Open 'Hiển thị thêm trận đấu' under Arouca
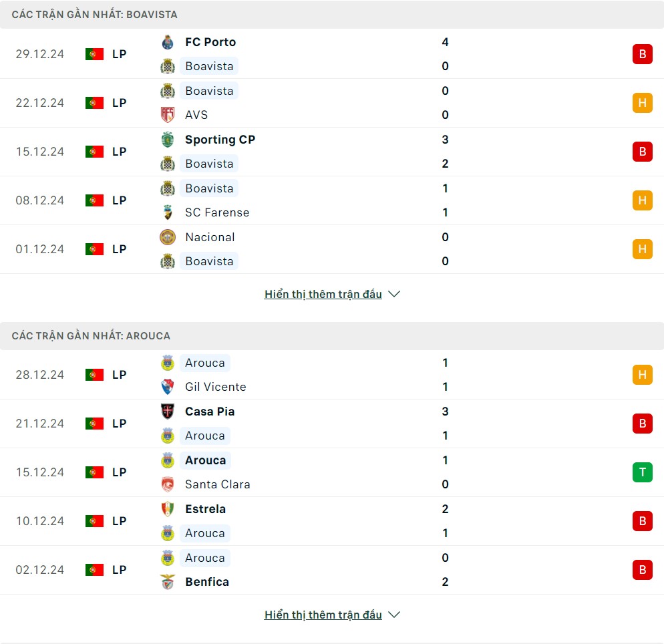This screenshot has width=664, height=644. pyautogui.click(x=323, y=615)
